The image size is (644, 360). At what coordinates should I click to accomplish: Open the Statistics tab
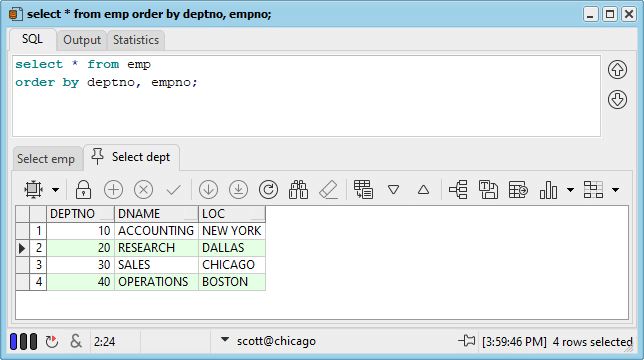(x=136, y=40)
